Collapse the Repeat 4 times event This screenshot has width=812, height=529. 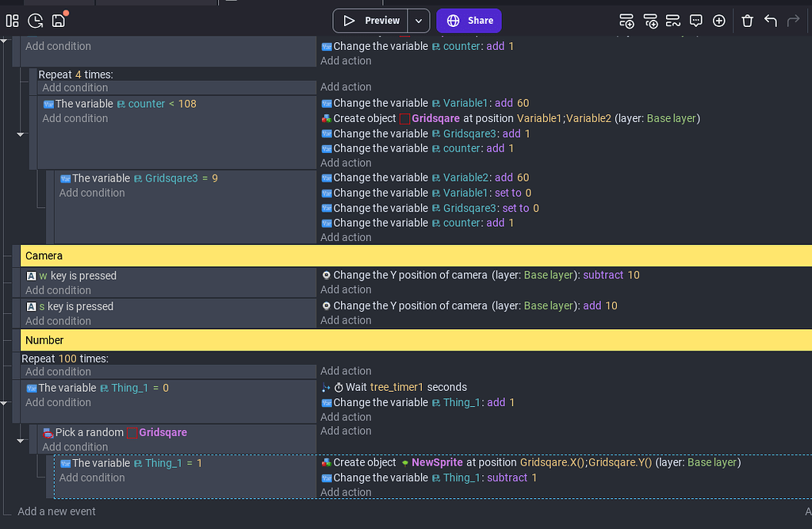[x=20, y=135]
